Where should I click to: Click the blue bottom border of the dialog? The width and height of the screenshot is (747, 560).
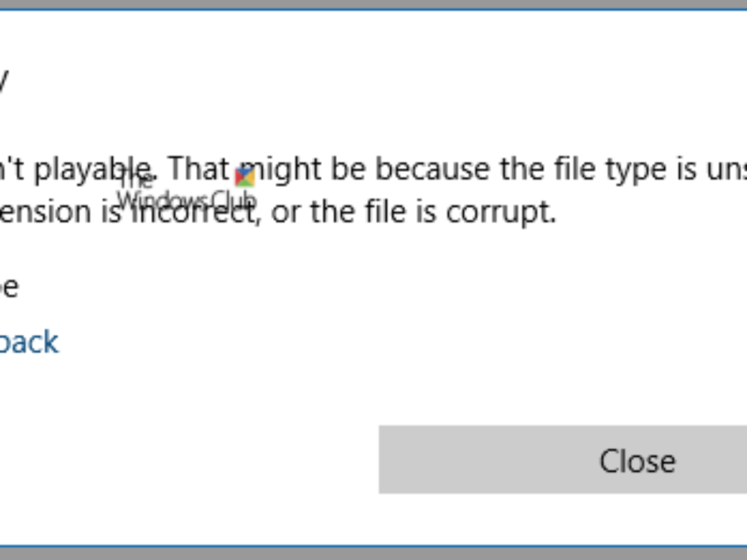click(374, 546)
